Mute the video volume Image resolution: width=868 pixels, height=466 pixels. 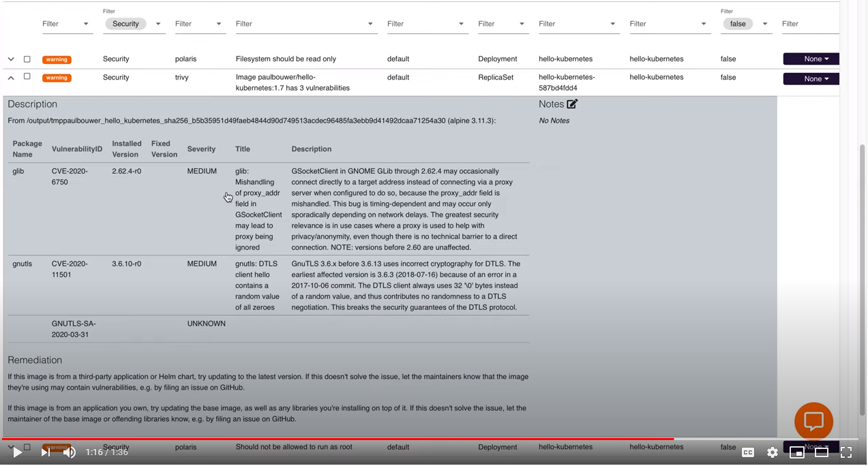click(x=69, y=452)
